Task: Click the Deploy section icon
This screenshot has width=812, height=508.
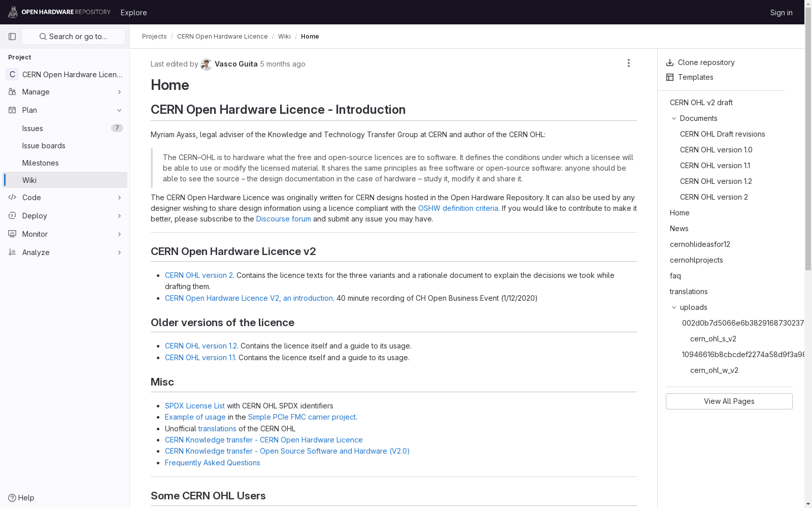Action: 12,216
